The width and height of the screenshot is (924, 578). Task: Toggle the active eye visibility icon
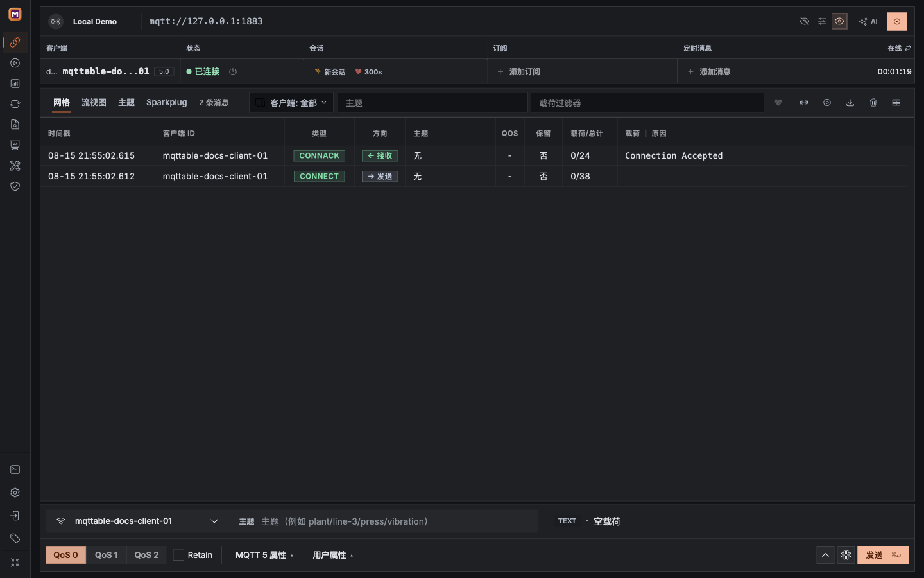click(839, 21)
